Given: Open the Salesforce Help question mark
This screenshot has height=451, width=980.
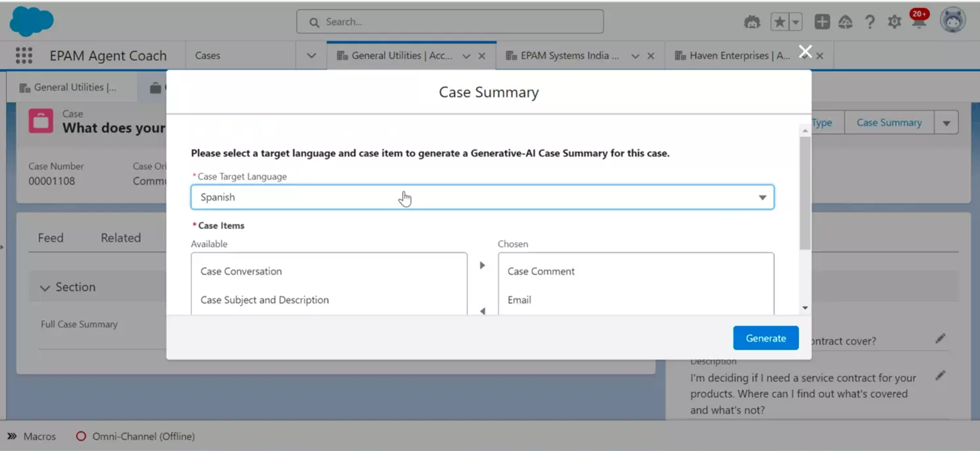Looking at the screenshot, I should click(869, 22).
